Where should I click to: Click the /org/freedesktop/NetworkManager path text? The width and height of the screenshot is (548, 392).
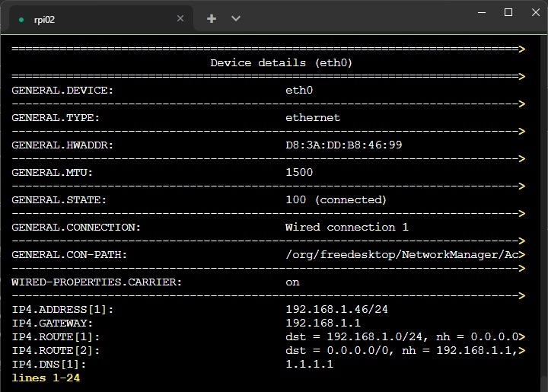[403, 254]
